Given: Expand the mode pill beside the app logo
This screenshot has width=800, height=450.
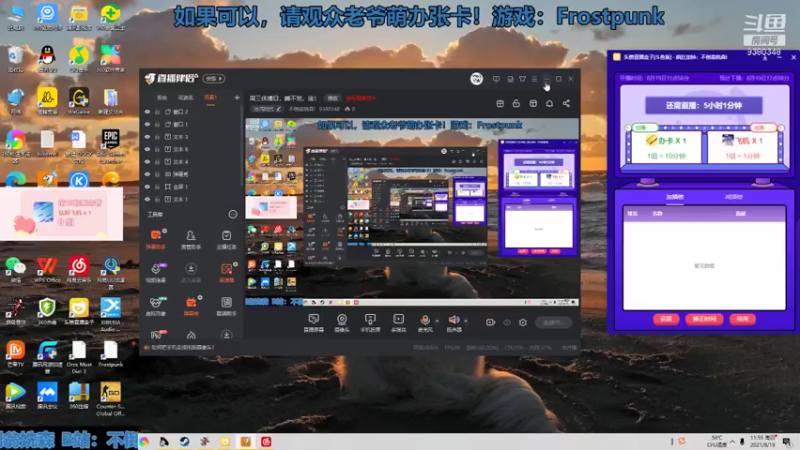Looking at the screenshot, I should pos(214,79).
